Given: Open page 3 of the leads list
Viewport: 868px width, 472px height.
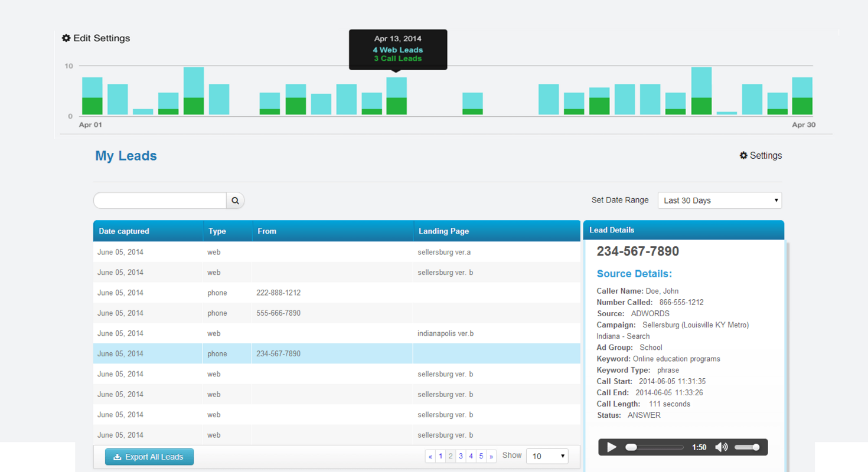Looking at the screenshot, I should [x=461, y=456].
